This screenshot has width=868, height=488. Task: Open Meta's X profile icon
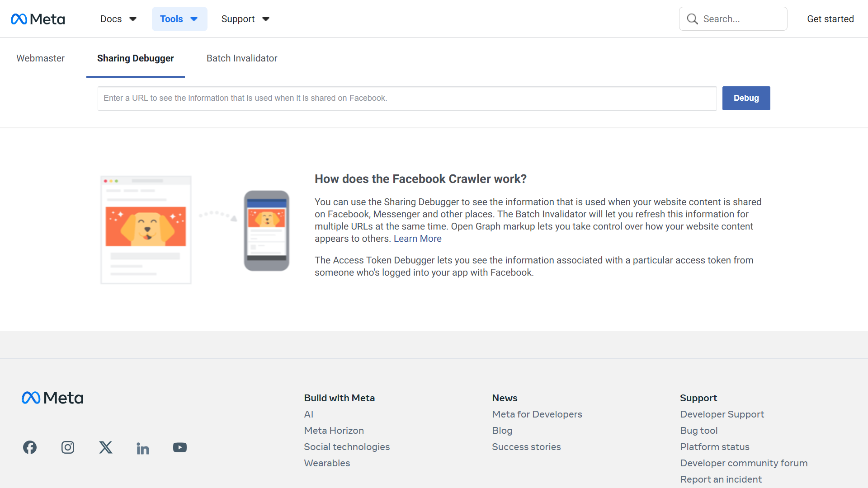tap(106, 447)
